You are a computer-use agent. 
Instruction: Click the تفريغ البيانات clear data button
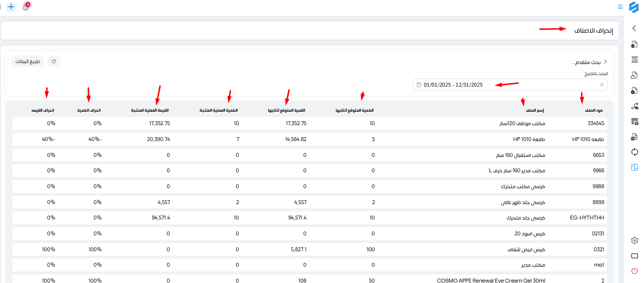[28, 62]
